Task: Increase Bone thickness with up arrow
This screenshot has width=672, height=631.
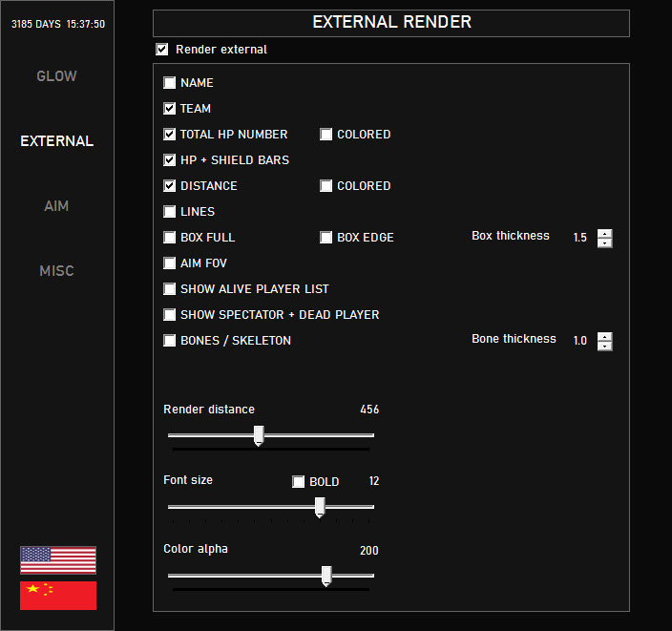Action: 604,336
